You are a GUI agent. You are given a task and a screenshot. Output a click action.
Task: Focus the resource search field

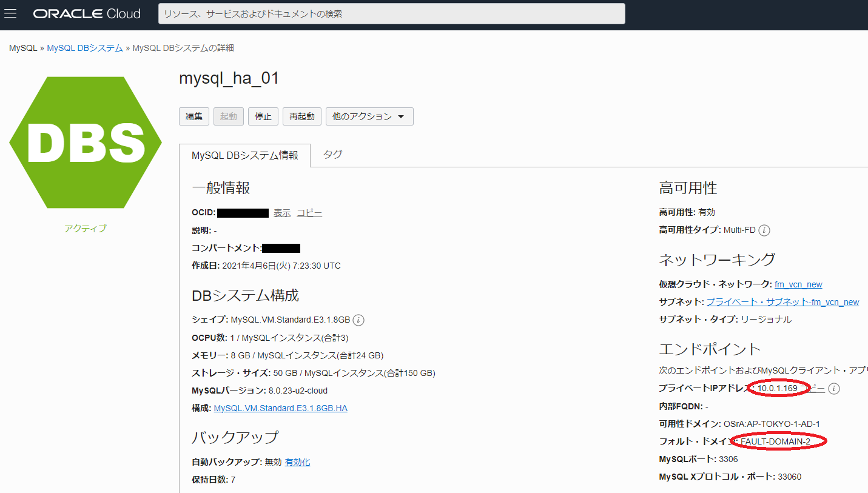pyautogui.click(x=392, y=14)
